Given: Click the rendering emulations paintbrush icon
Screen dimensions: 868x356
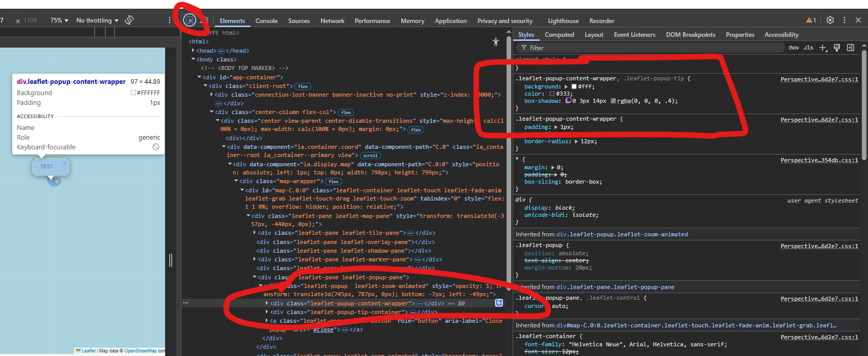Looking at the screenshot, I should tap(837, 48).
